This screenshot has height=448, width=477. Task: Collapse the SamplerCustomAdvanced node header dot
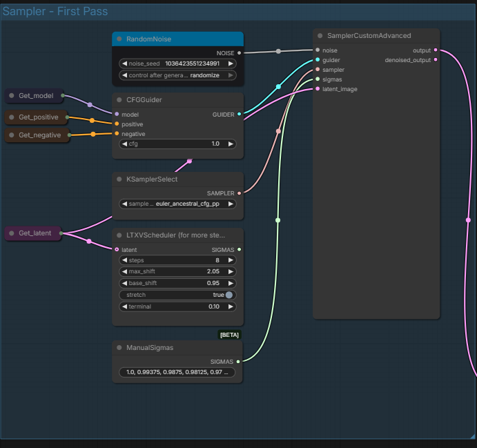(x=320, y=36)
